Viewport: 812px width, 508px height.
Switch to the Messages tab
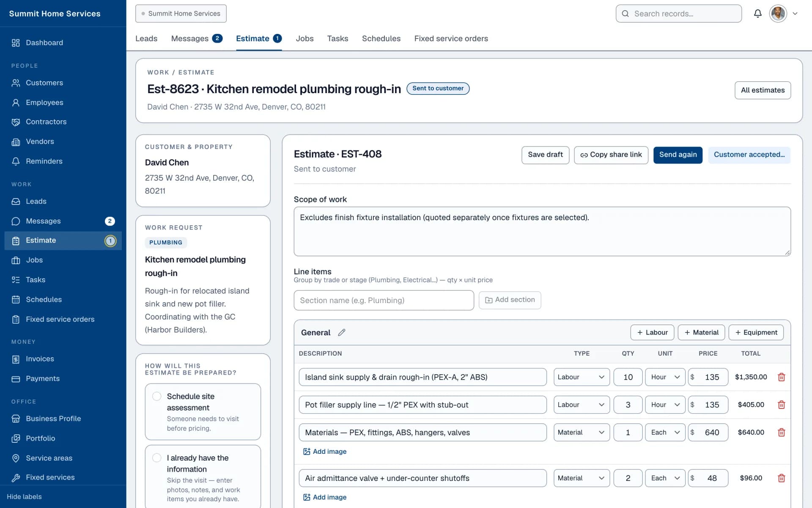tap(197, 39)
